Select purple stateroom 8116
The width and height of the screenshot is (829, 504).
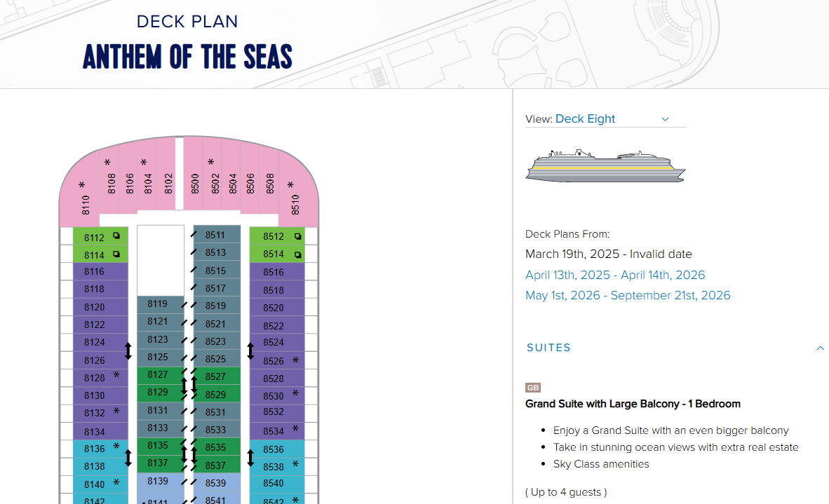pyautogui.click(x=100, y=271)
